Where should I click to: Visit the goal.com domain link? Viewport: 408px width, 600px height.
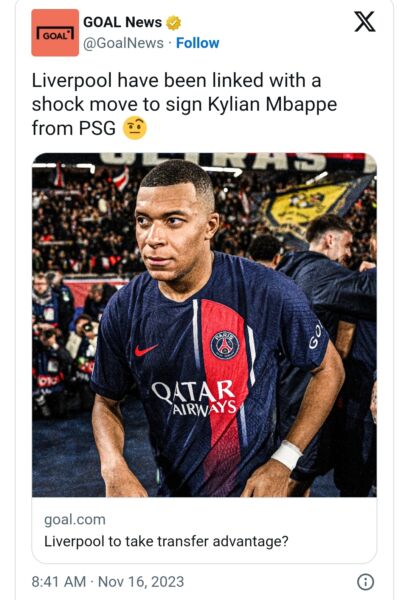click(75, 519)
